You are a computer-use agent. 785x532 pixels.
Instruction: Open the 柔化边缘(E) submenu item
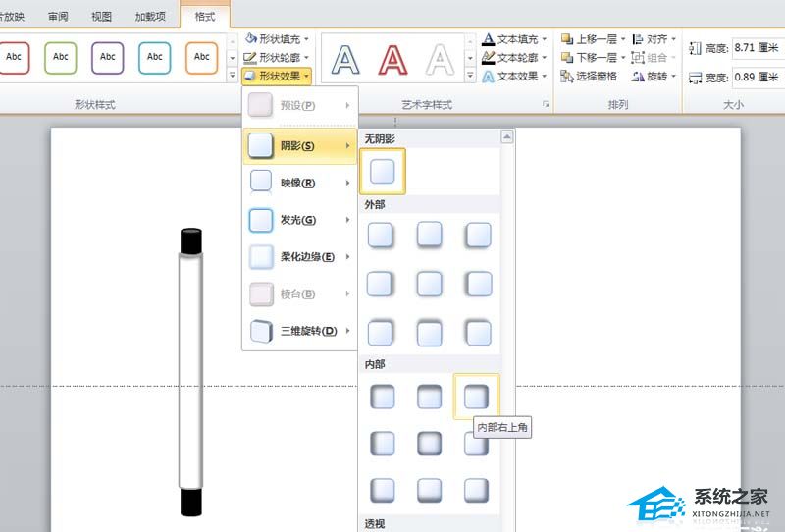(300, 256)
